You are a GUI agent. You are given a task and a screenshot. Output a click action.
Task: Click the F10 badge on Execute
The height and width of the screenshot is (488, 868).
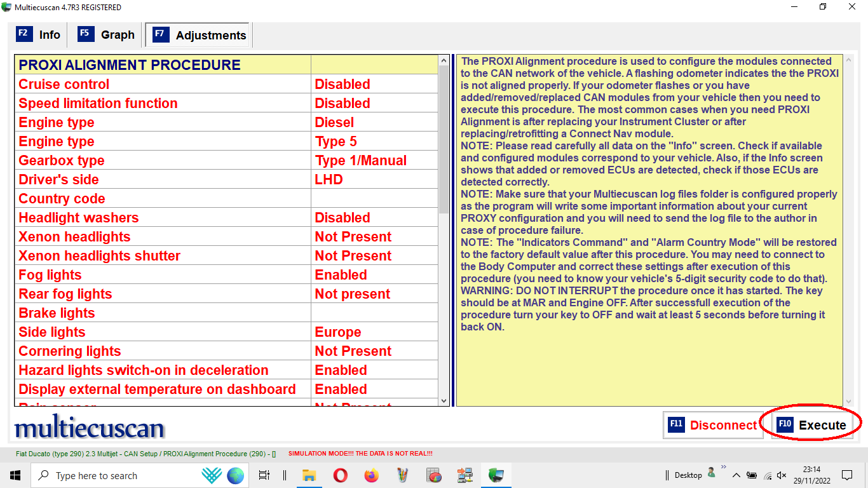click(x=785, y=424)
